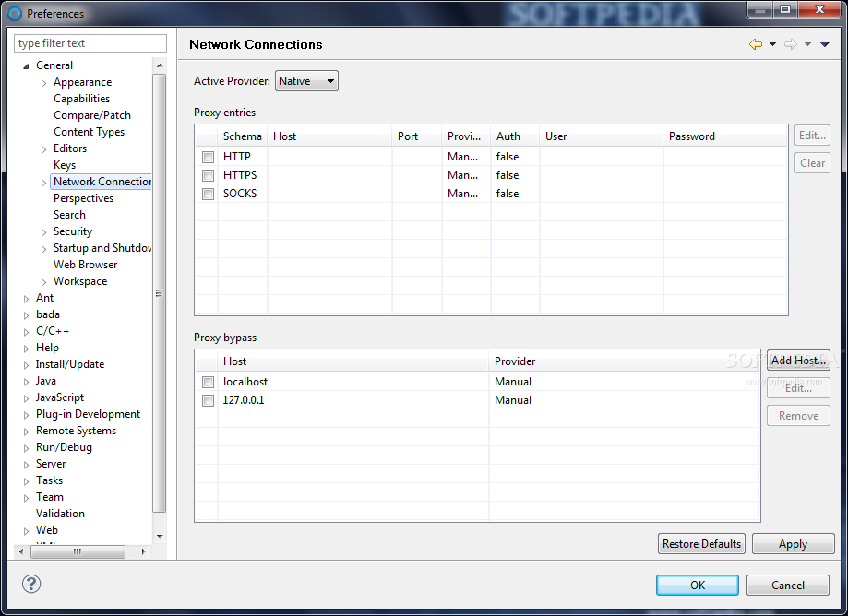Select Compare/Patch preference page
Image resolution: width=848 pixels, height=616 pixels.
[92, 115]
